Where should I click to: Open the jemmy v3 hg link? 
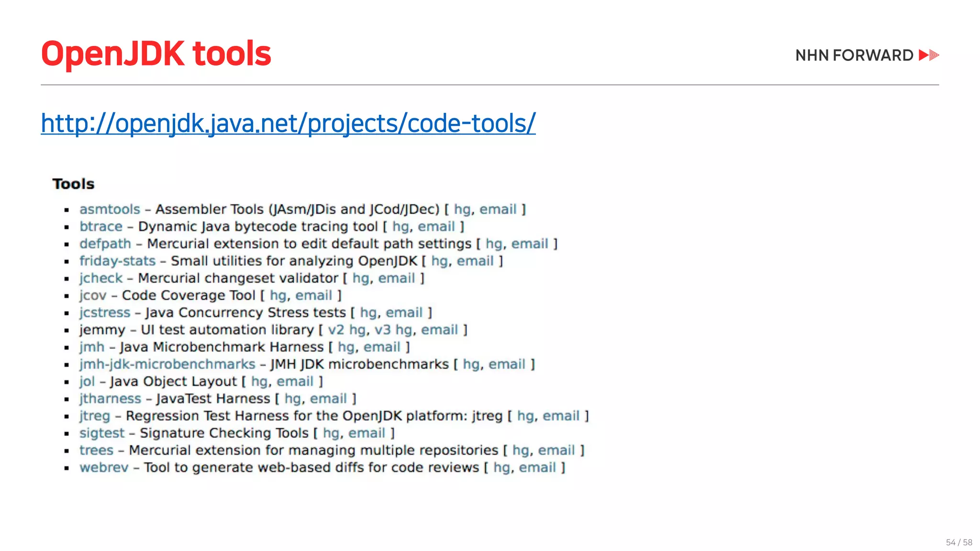[393, 330]
